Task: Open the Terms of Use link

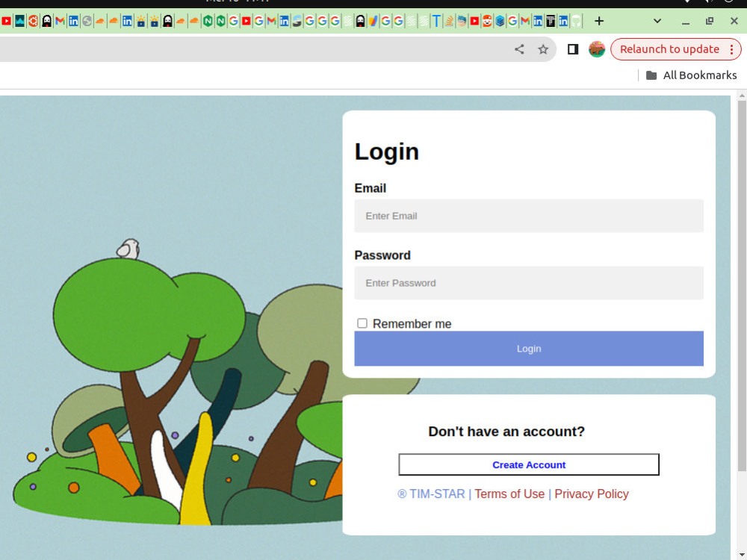Action: 509,494
